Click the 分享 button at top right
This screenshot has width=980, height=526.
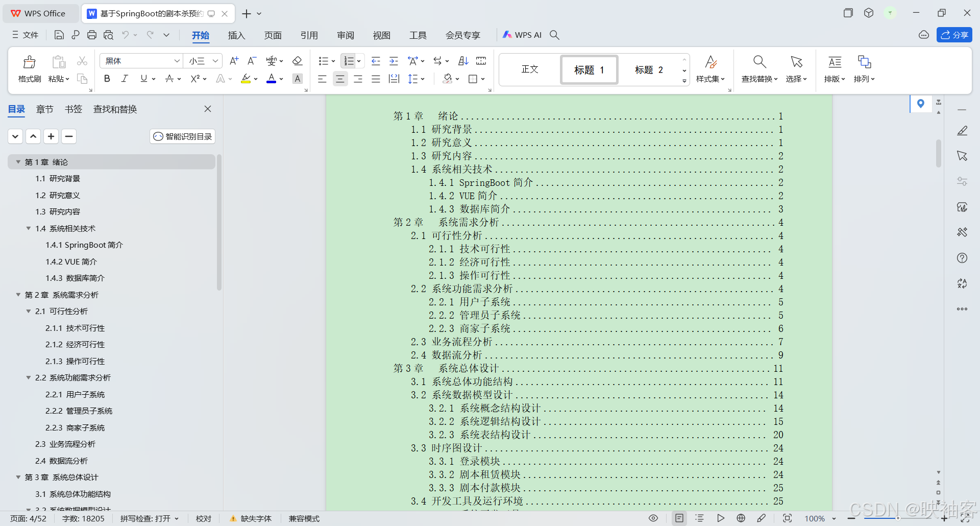point(954,35)
